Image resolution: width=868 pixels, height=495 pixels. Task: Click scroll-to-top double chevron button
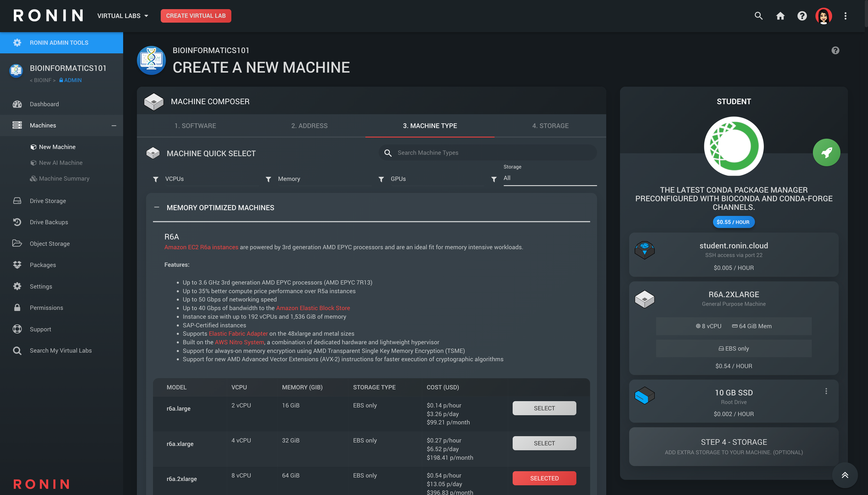pos(845,475)
